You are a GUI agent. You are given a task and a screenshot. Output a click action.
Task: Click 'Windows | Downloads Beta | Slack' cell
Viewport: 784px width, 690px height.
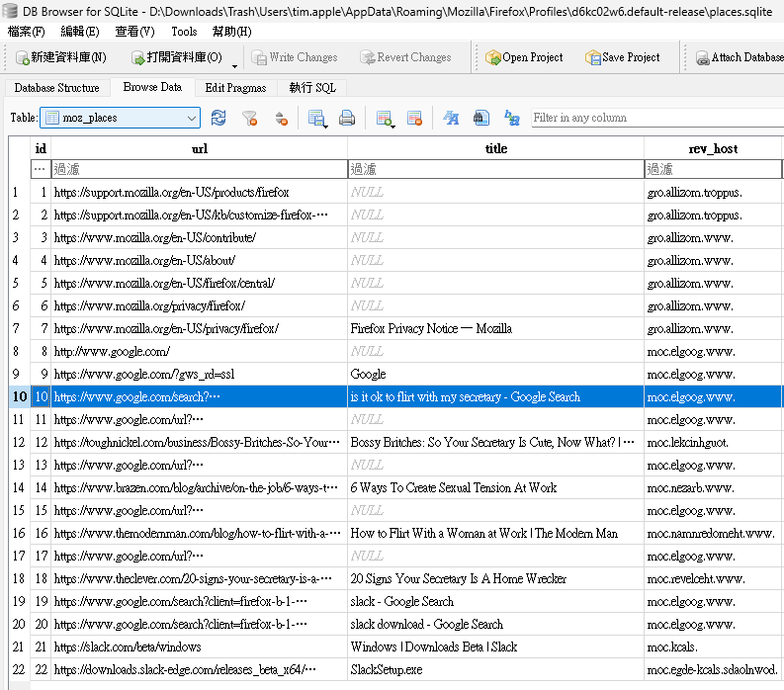[495, 647]
